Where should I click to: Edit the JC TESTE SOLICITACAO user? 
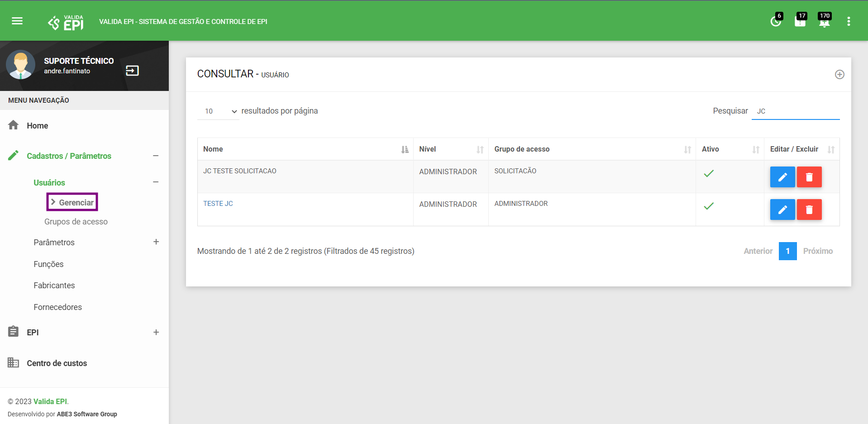[782, 177]
